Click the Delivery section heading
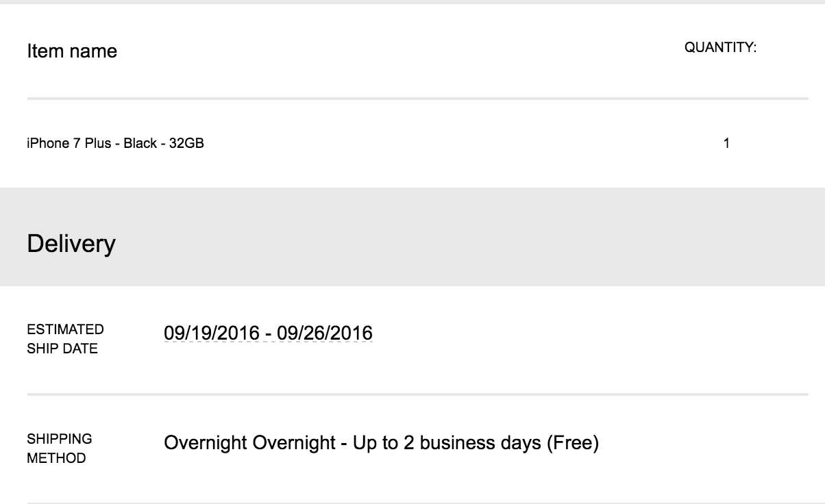The height and width of the screenshot is (504, 825). click(x=71, y=244)
